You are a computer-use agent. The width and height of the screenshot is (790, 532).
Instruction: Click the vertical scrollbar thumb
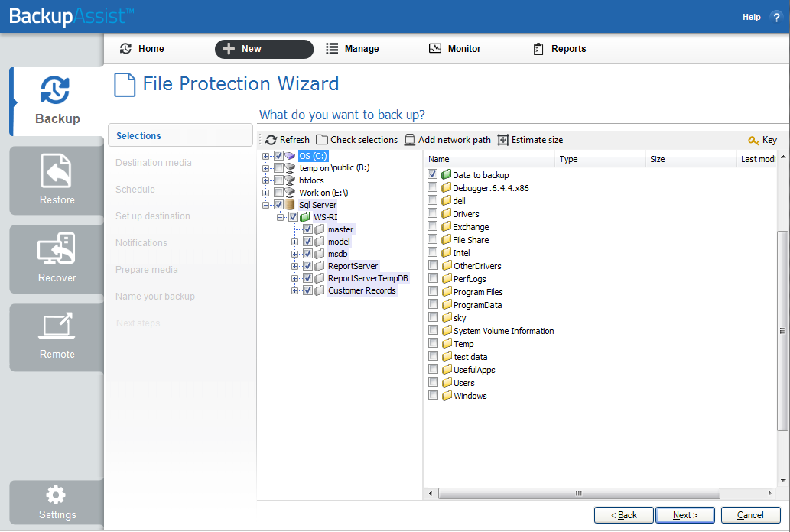[x=782, y=331]
